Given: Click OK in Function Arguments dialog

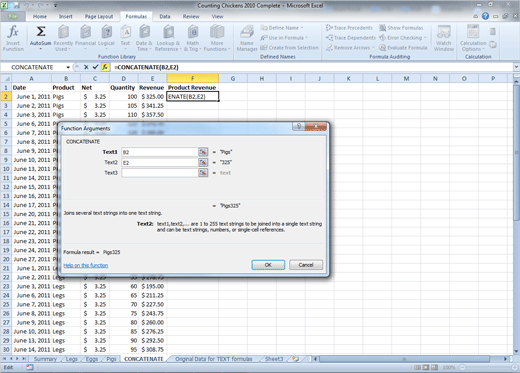Looking at the screenshot, I should 268,265.
